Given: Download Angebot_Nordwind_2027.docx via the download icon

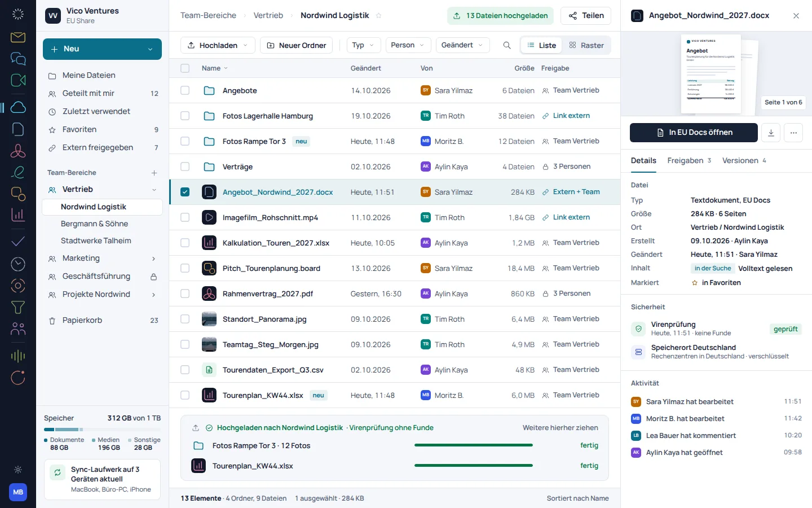Looking at the screenshot, I should point(771,133).
